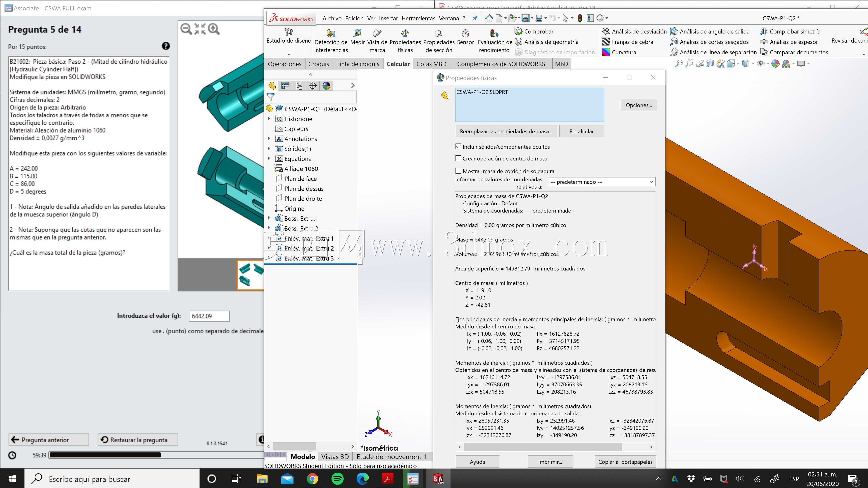Expand the Historique tree node
This screenshot has height=488, width=868.
click(269, 119)
